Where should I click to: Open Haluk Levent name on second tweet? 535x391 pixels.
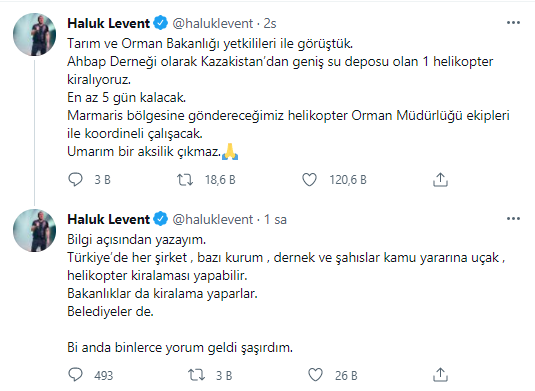click(109, 219)
